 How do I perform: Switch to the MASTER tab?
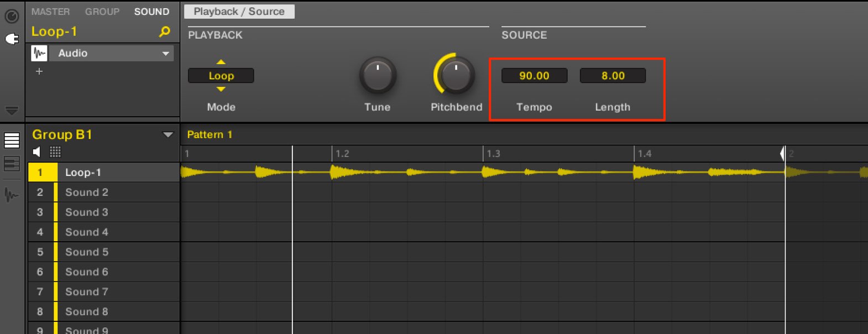click(x=50, y=12)
